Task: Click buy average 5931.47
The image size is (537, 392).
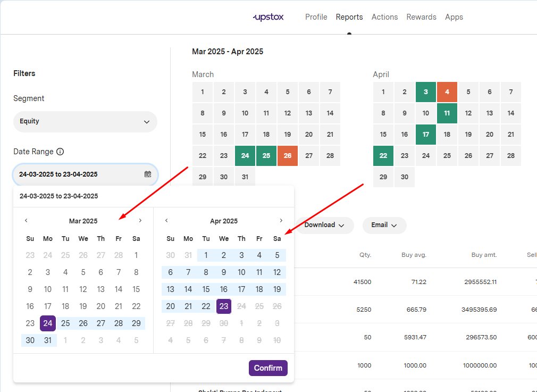Action: coord(415,337)
